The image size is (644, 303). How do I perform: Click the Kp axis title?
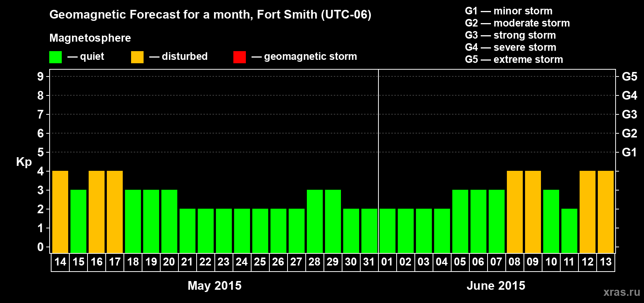point(24,162)
